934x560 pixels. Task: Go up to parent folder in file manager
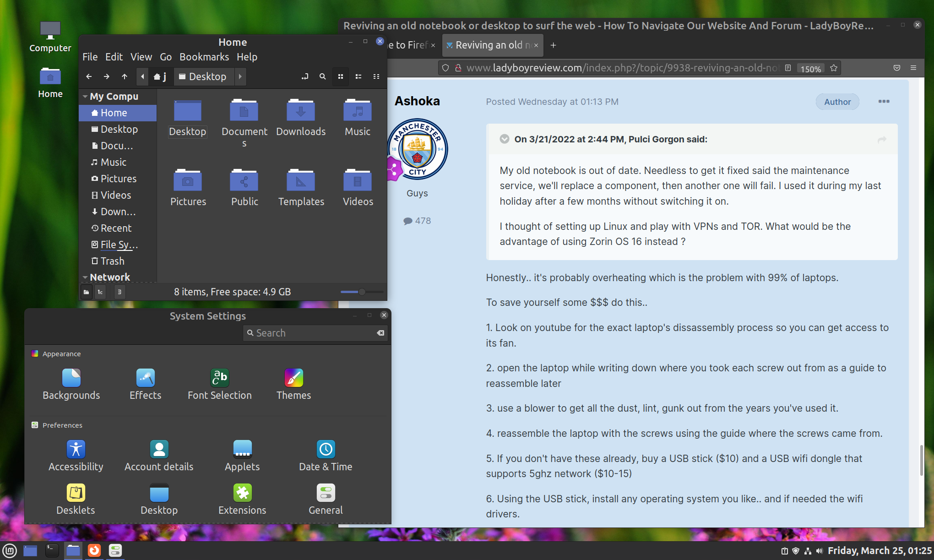pyautogui.click(x=125, y=76)
